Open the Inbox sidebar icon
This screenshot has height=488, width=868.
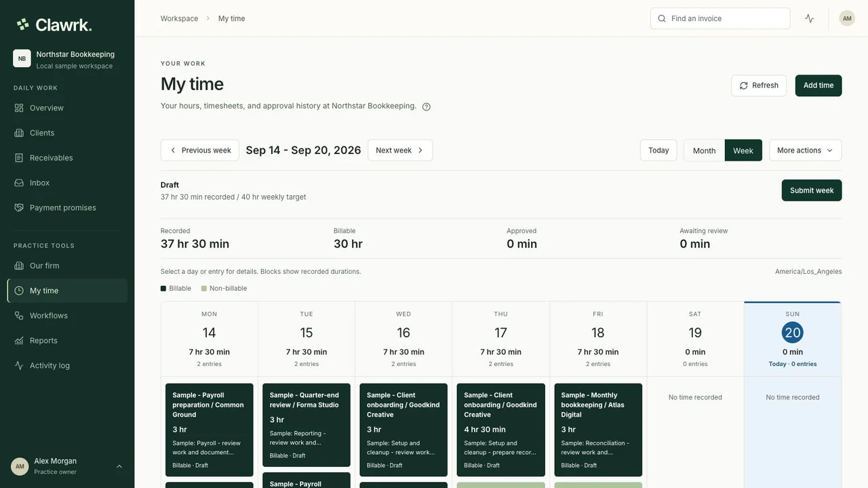tap(19, 183)
